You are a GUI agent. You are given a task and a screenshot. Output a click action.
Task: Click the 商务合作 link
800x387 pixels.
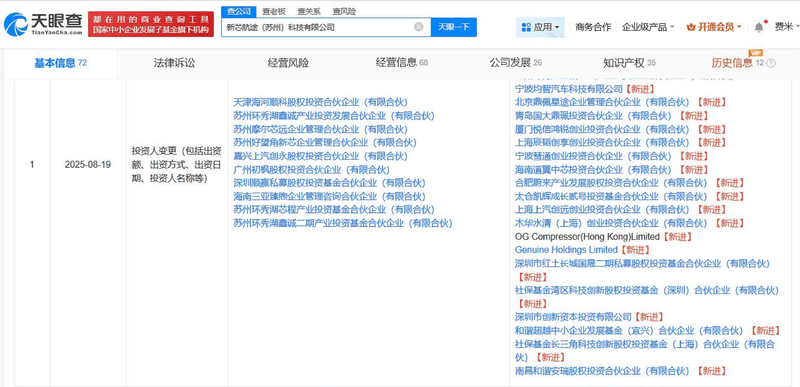[593, 27]
